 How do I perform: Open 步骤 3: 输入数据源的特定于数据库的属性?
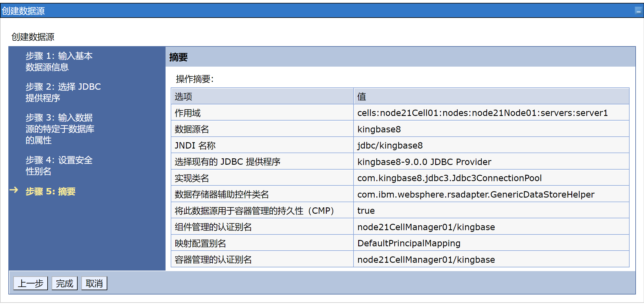[60, 129]
